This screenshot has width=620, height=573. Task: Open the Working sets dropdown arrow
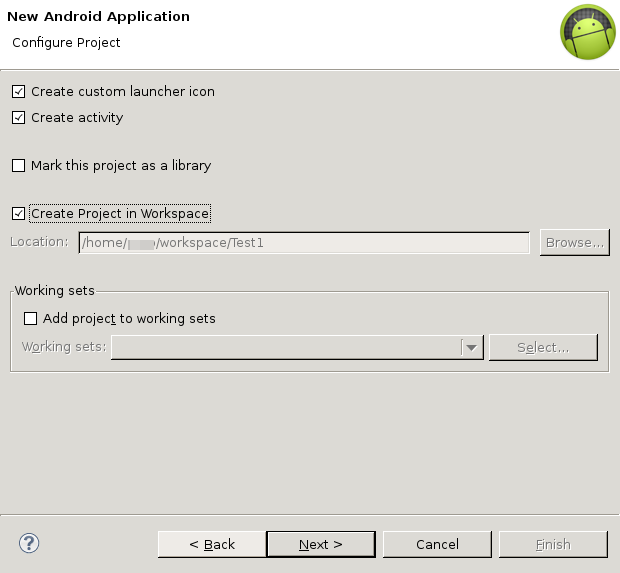click(x=471, y=348)
